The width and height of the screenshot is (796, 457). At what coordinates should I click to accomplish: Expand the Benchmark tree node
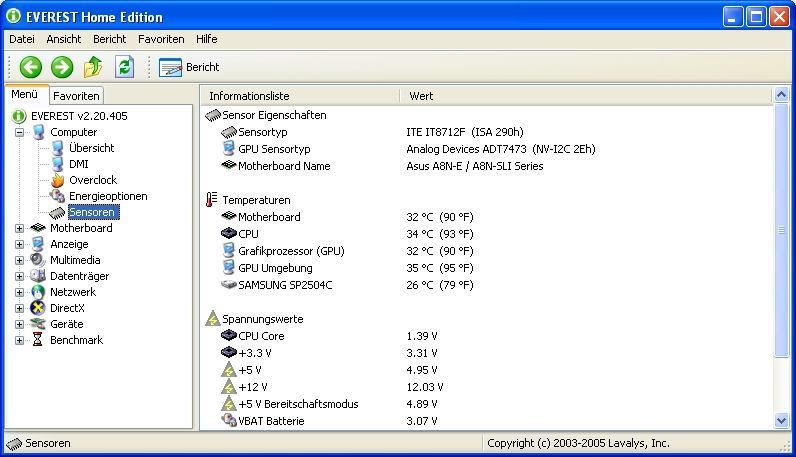point(19,340)
